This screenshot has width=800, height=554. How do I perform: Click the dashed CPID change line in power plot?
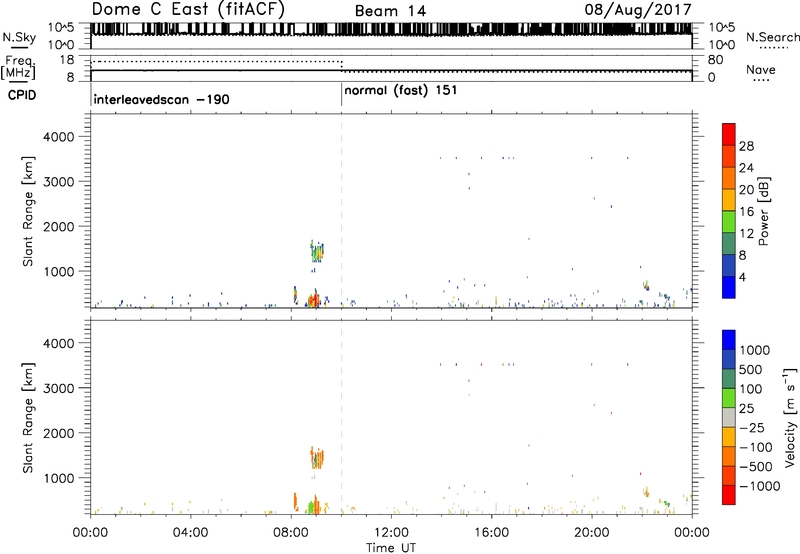click(x=341, y=211)
